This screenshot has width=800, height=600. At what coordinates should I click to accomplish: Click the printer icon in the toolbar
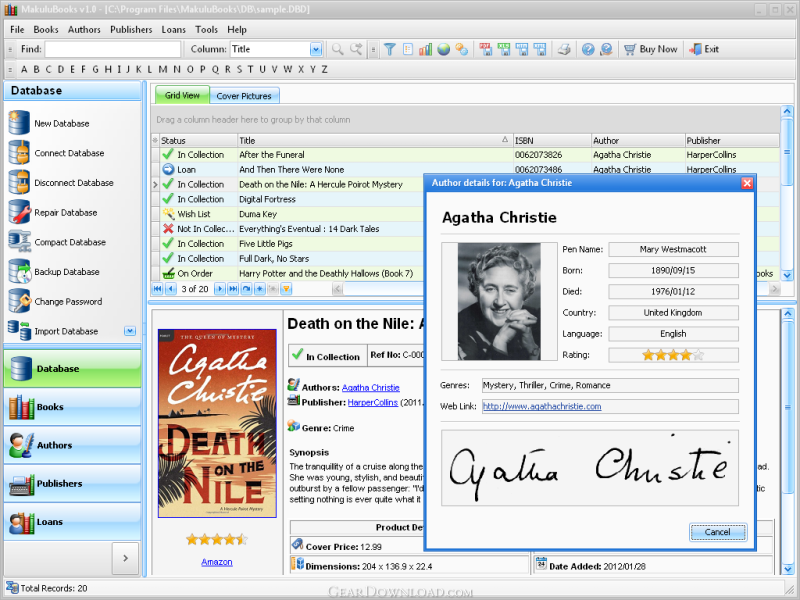click(564, 49)
